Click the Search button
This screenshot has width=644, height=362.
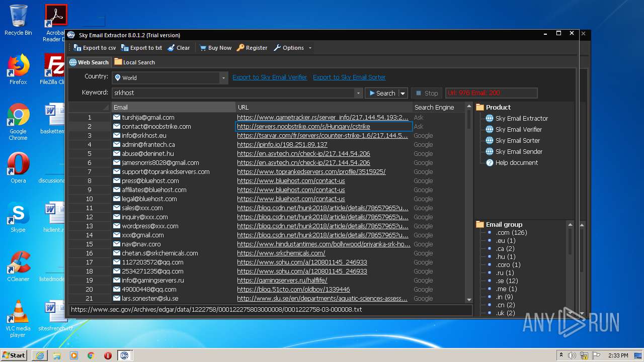tap(382, 93)
